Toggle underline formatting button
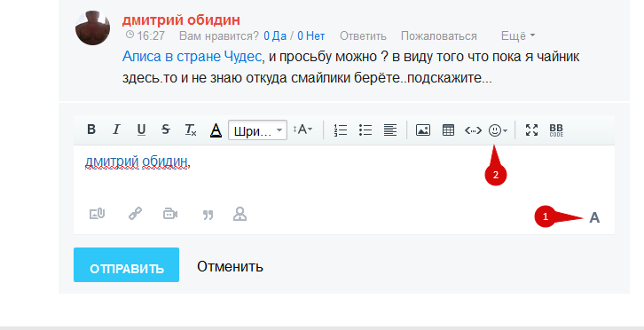The height and width of the screenshot is (330, 644). click(141, 130)
